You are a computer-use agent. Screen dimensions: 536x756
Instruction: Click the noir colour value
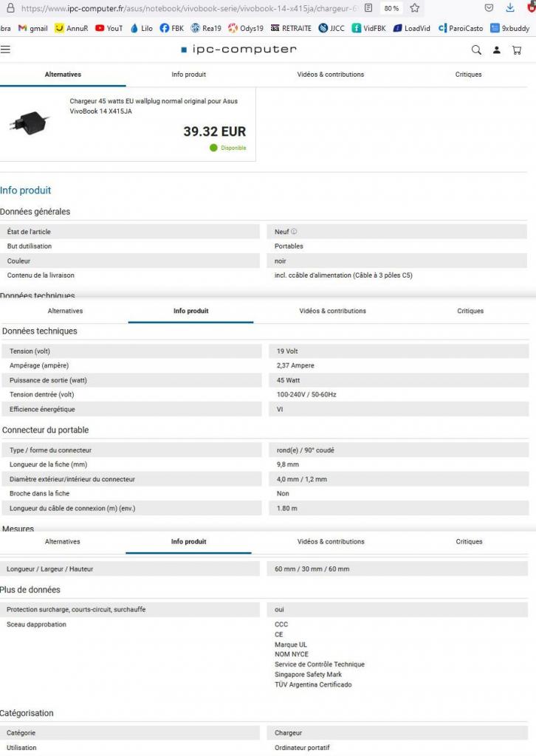pyautogui.click(x=281, y=261)
